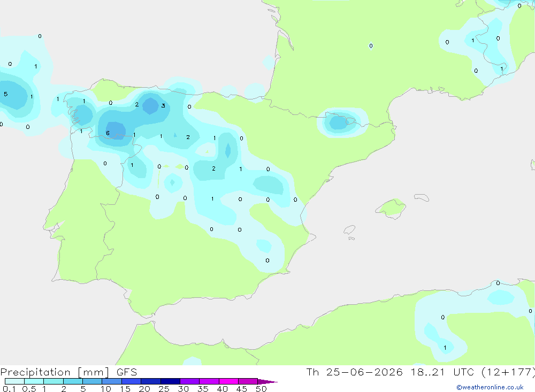Pick the 5–10 mm legend swatch
The image size is (535, 392).
tap(93, 381)
